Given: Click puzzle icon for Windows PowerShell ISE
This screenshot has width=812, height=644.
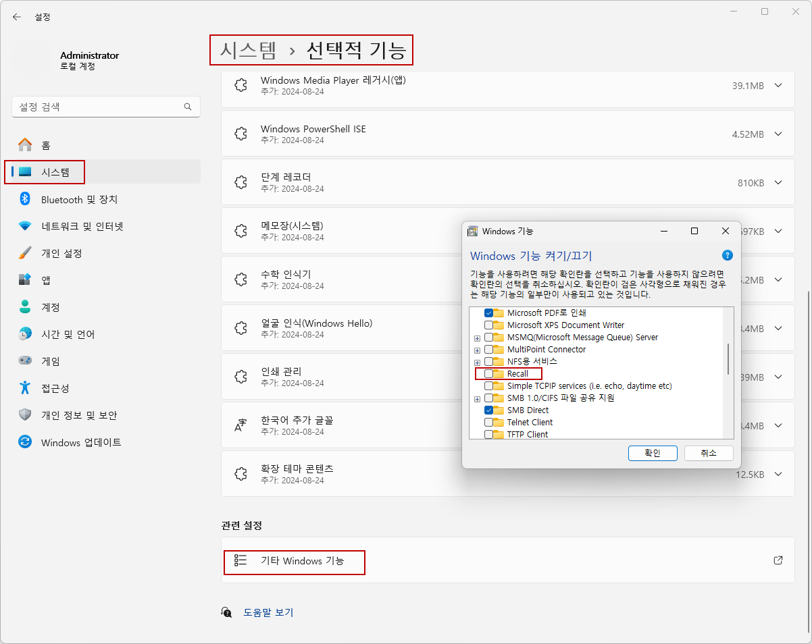Looking at the screenshot, I should 240,134.
